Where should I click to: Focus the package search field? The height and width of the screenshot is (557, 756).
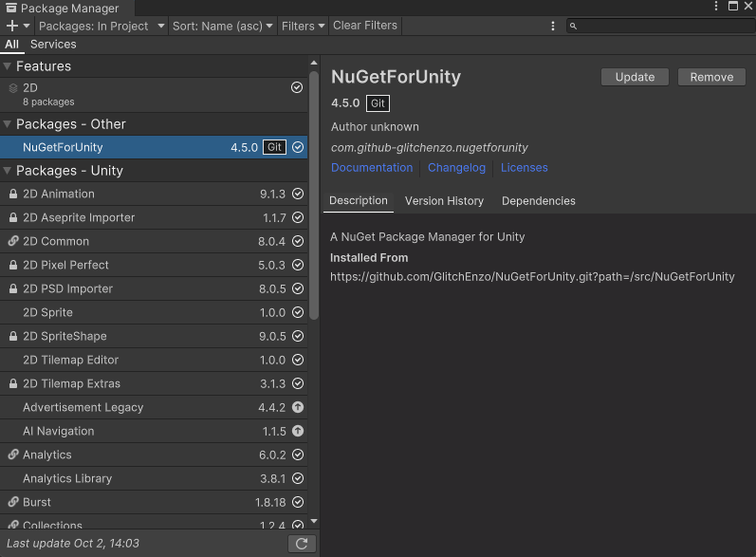(661, 26)
